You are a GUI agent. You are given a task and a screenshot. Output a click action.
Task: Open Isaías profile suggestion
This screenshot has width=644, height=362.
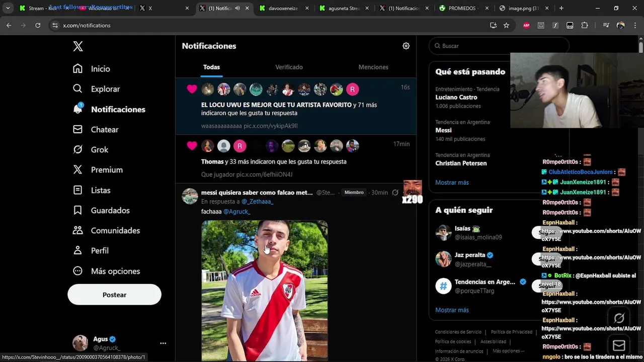(x=478, y=232)
